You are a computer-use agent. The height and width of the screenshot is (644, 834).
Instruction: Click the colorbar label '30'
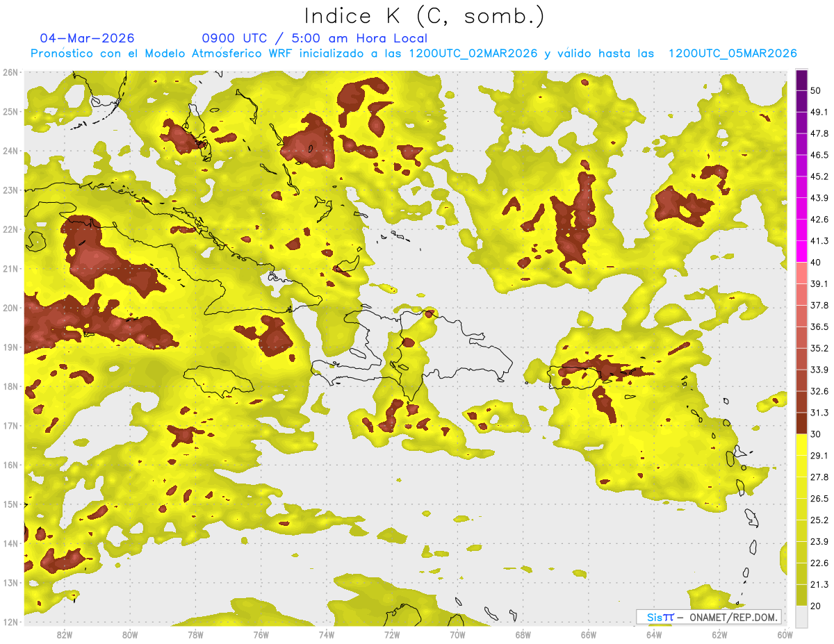[x=815, y=434]
